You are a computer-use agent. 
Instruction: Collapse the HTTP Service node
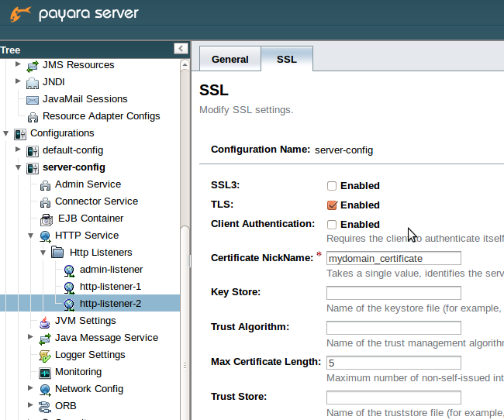click(30, 236)
